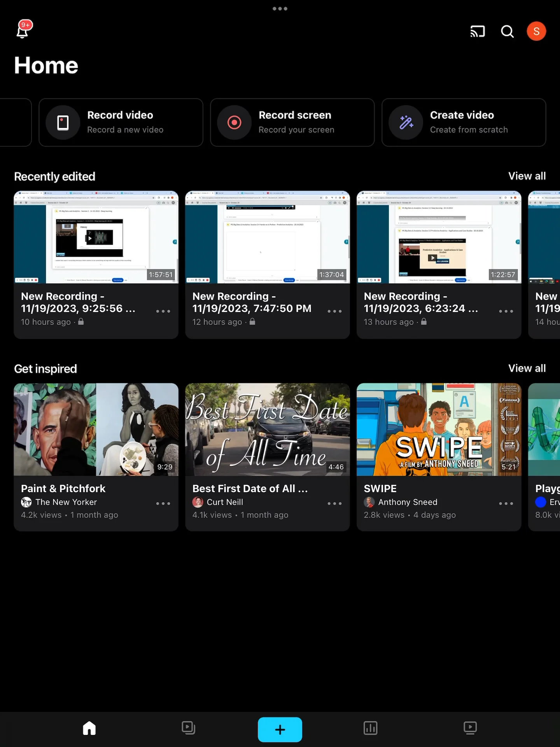Tap the 'SWIPE' video title
Viewport: 560px width, 747px height.
pos(380,488)
